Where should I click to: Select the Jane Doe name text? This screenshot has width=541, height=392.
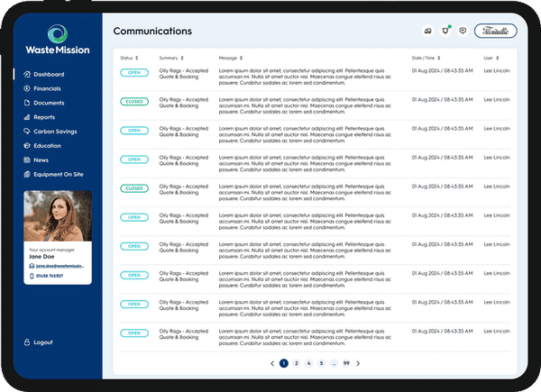41,257
